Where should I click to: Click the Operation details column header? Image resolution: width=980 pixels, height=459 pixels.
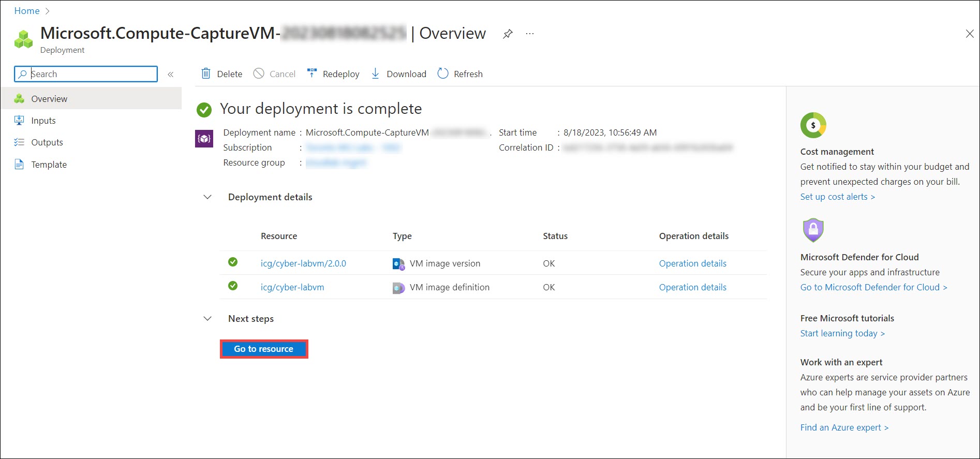[694, 236]
